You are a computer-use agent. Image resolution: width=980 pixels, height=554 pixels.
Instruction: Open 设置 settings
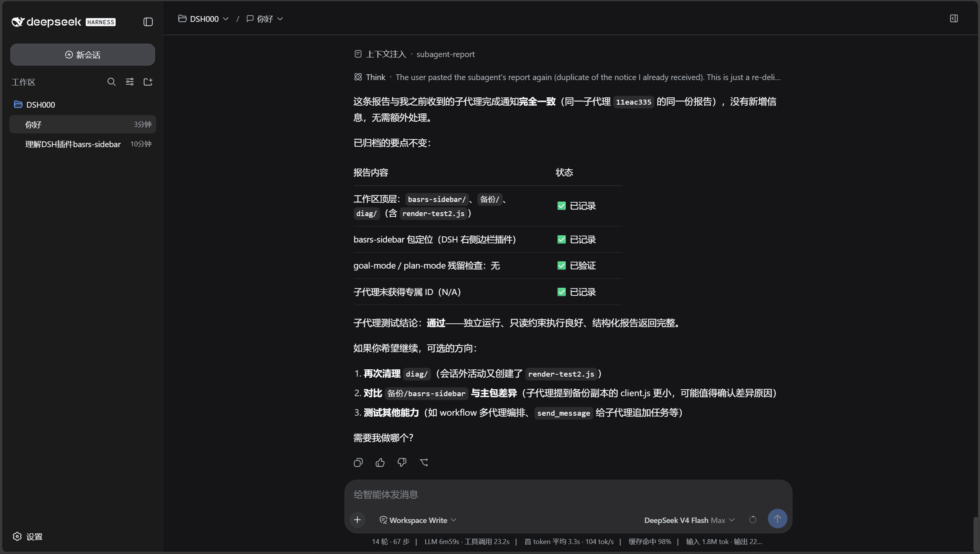point(28,536)
